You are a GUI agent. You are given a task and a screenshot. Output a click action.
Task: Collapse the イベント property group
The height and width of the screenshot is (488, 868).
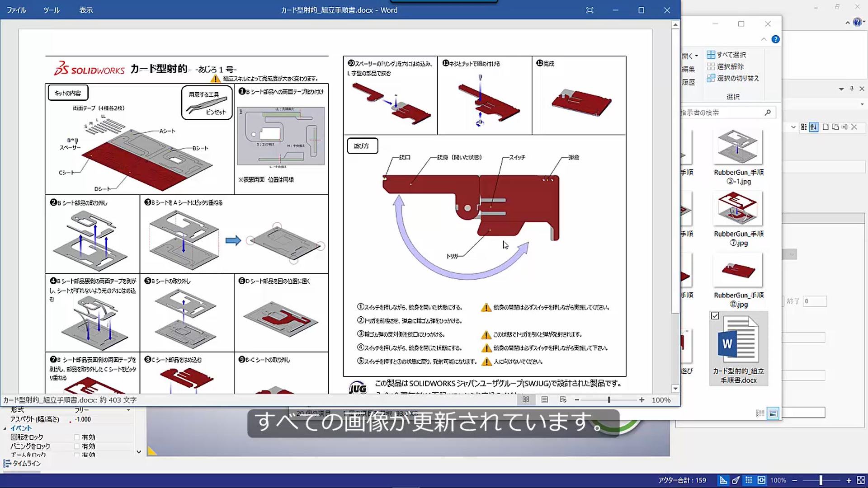coord(5,428)
